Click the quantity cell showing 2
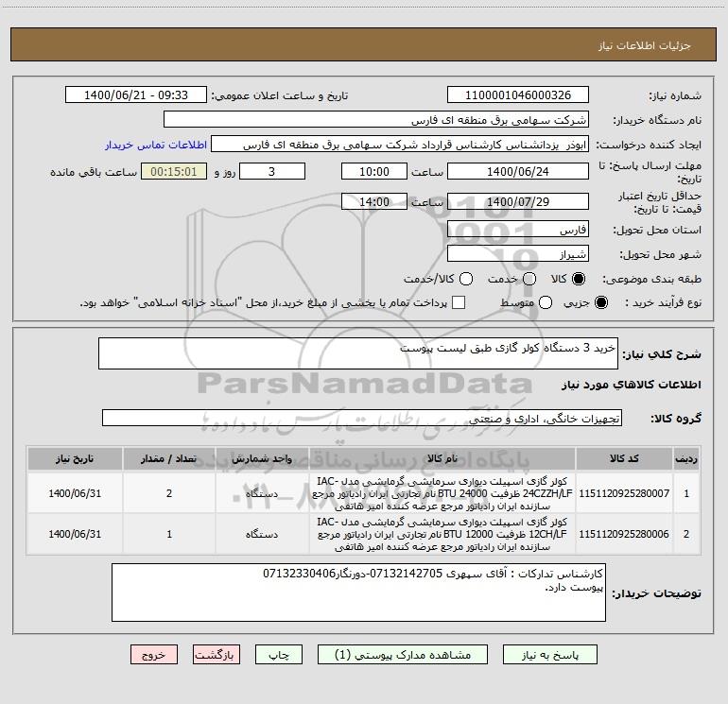Image resolution: width=728 pixels, height=704 pixels. pos(169,493)
